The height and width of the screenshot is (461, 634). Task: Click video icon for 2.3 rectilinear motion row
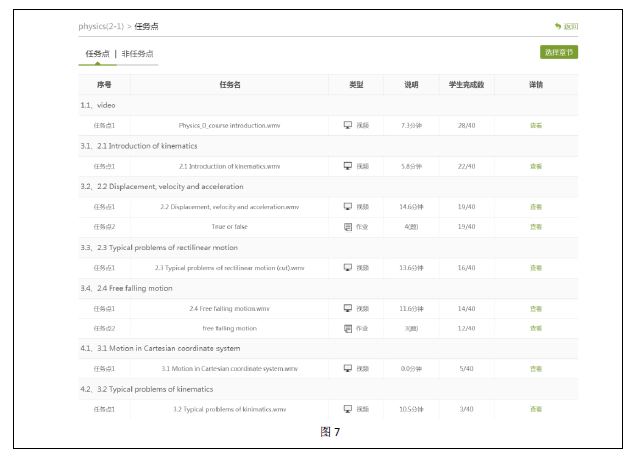tap(348, 268)
